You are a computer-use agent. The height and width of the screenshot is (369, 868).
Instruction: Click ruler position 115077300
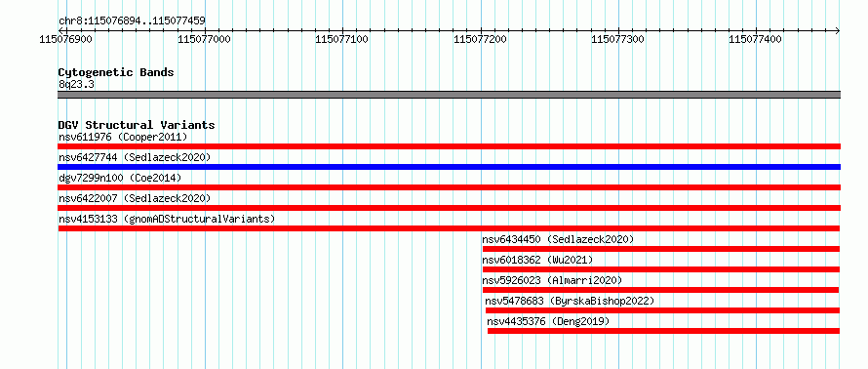(618, 39)
